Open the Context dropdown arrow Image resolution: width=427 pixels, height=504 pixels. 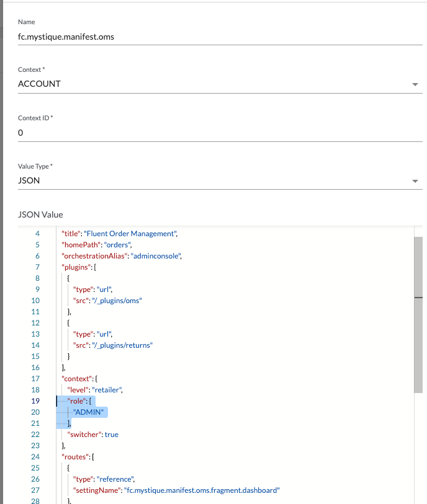click(x=415, y=84)
